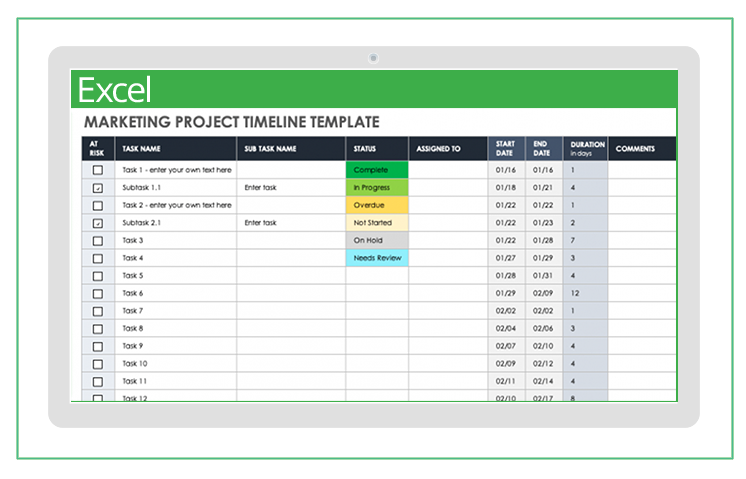Select the Duration in days column header

pos(586,149)
